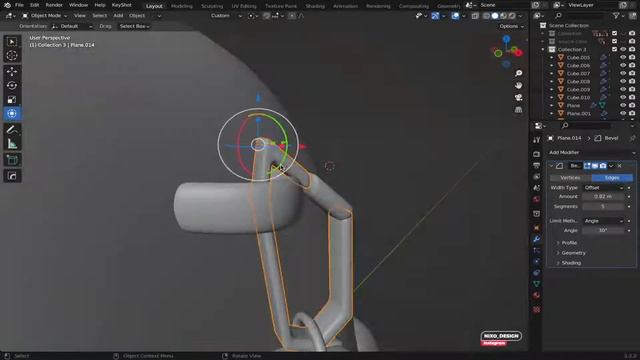
Task: Open the Custom transform orientation dropdown
Action: (226, 16)
